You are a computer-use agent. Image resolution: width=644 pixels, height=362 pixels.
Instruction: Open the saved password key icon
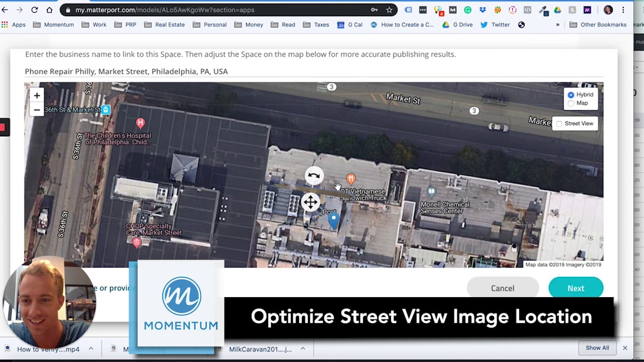(x=374, y=10)
